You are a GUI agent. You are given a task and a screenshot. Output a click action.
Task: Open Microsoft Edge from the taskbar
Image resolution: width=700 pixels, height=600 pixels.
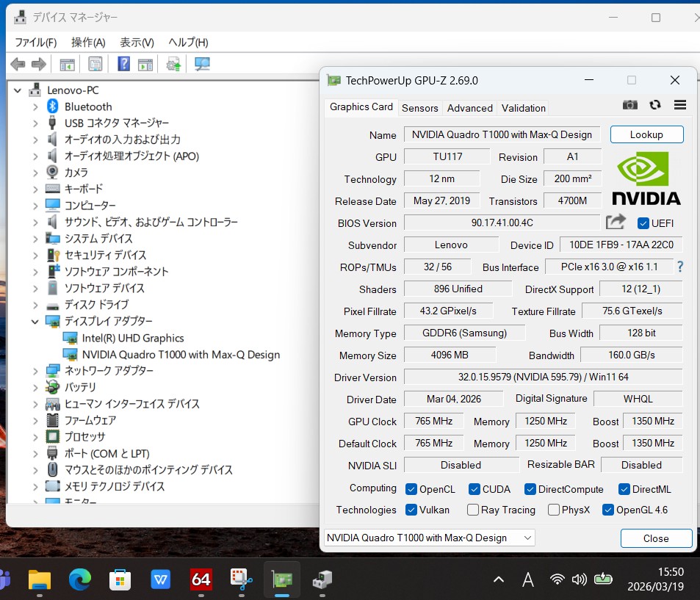(80, 579)
